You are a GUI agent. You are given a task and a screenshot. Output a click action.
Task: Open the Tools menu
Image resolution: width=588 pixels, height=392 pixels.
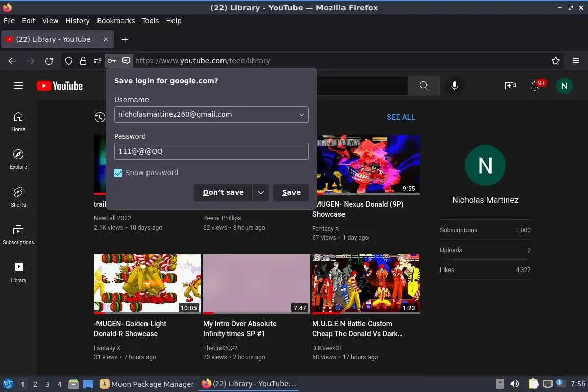(x=151, y=21)
